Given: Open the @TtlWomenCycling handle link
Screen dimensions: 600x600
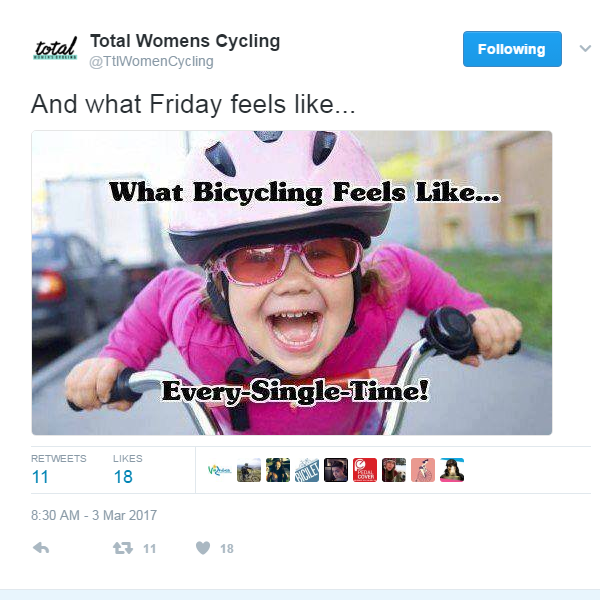Looking at the screenshot, I should point(151,62).
